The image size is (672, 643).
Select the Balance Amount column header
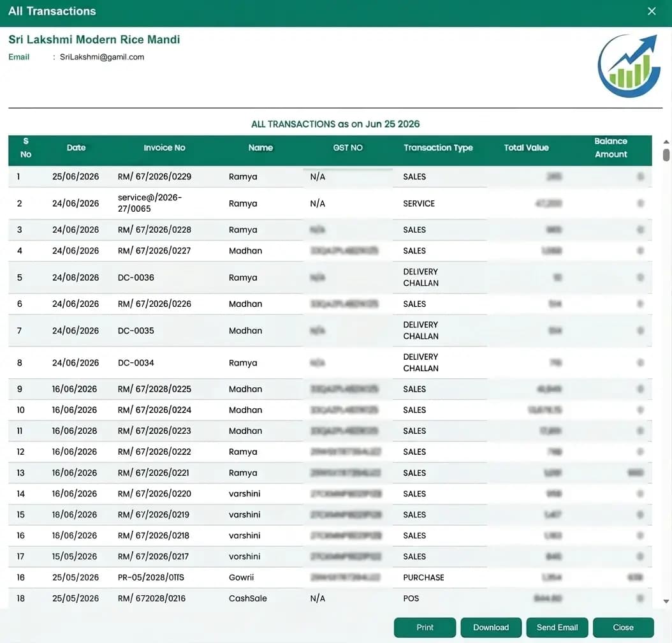[x=610, y=147]
